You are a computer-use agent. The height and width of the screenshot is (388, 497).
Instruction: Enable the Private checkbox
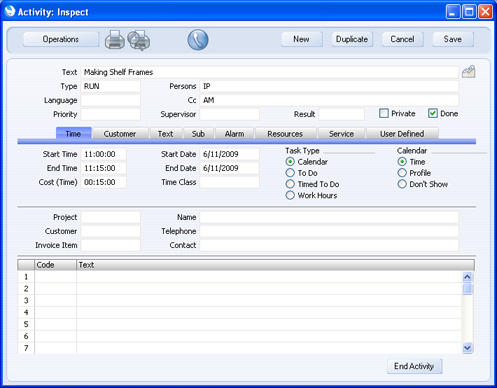tap(384, 113)
